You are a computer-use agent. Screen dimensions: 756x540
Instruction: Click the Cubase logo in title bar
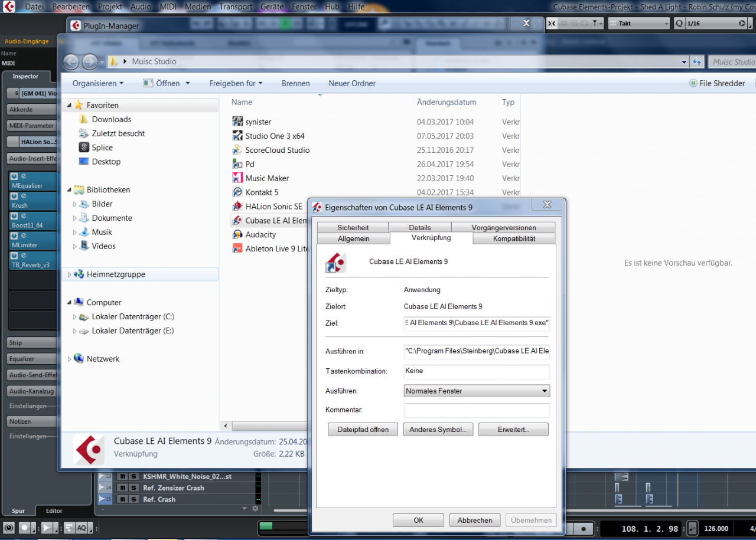click(x=8, y=6)
